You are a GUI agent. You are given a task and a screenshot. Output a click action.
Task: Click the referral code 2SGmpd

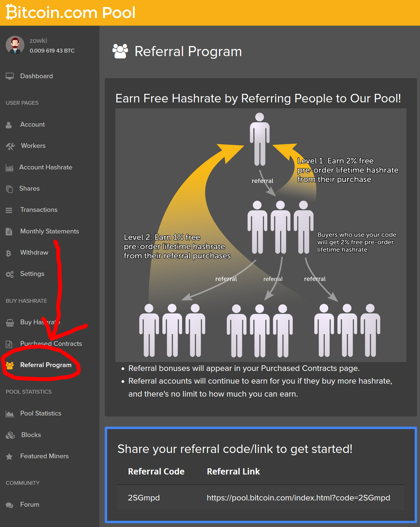tap(144, 498)
